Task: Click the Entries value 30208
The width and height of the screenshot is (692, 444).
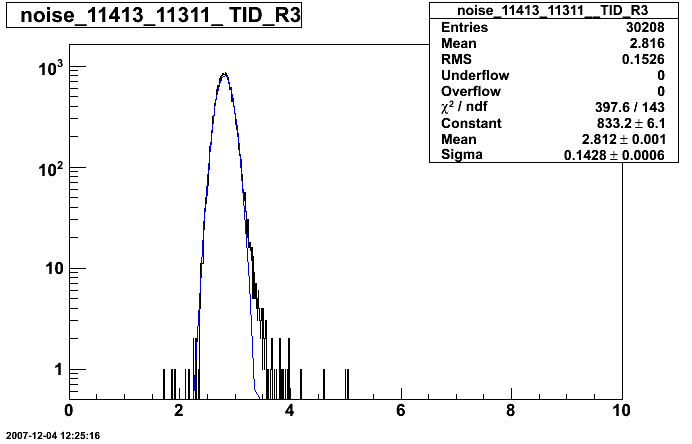Action: coord(645,27)
